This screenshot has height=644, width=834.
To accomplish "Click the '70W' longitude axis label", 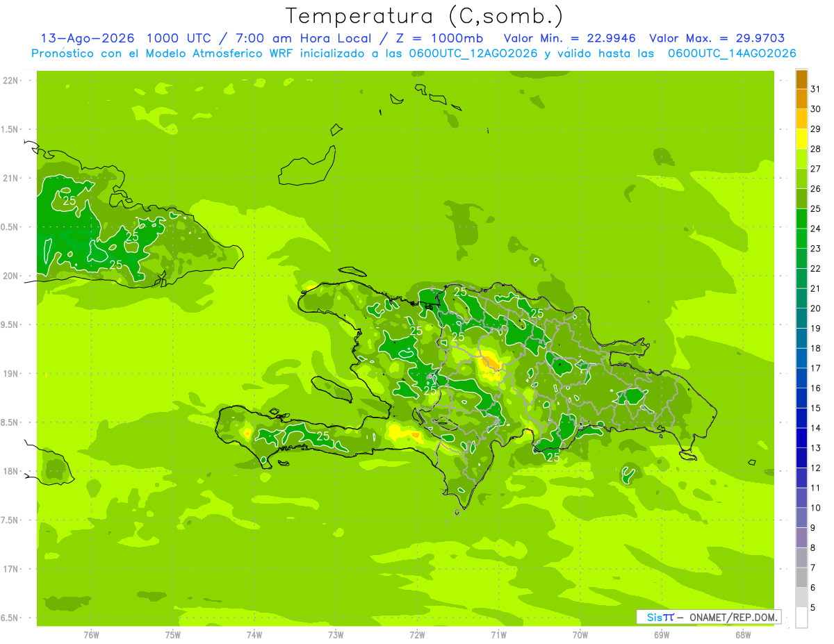I will pos(580,635).
